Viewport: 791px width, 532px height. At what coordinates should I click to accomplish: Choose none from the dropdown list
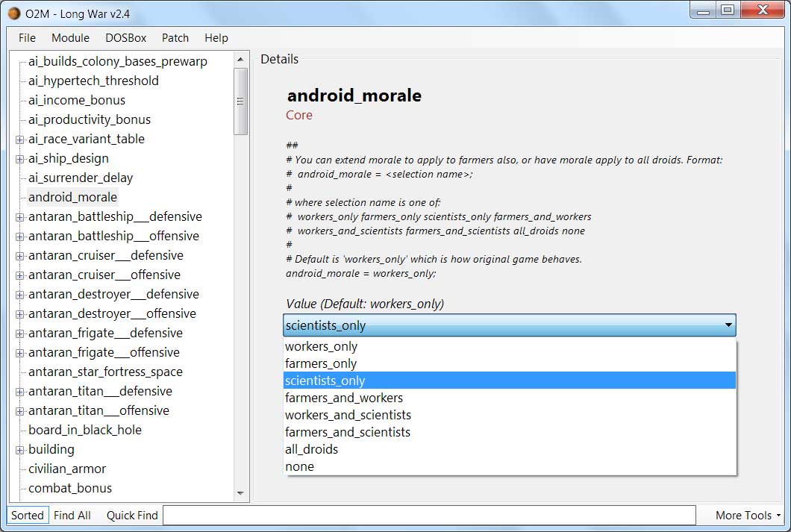click(x=510, y=466)
